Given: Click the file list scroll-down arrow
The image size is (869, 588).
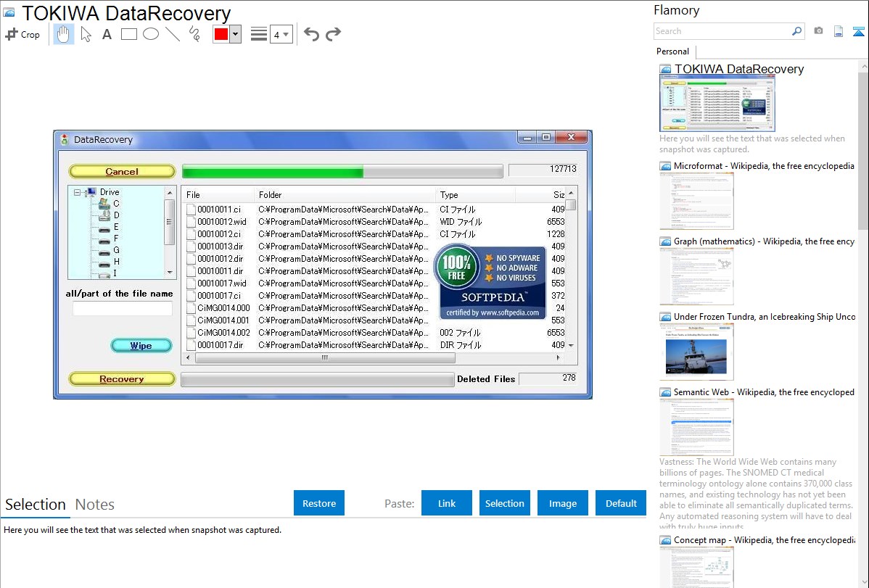Looking at the screenshot, I should [572, 345].
